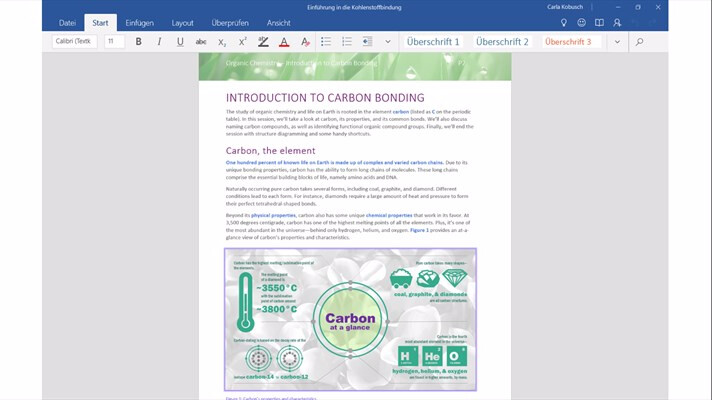The width and height of the screenshot is (712, 400).
Task: Click the 'Carbon, the element' heading
Action: coord(271,151)
